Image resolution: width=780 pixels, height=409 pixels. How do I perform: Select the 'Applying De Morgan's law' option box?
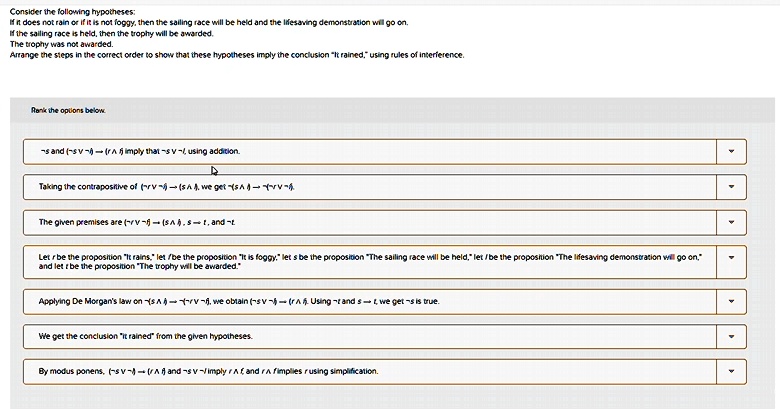tap(370, 301)
